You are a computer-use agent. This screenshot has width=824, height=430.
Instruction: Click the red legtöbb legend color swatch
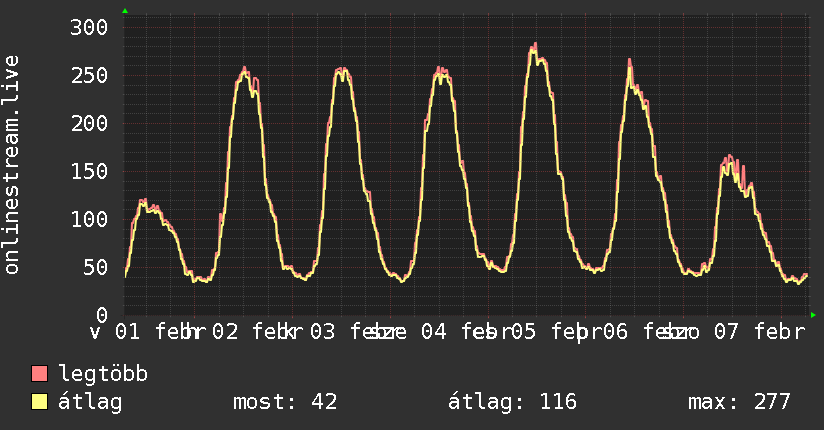40,375
